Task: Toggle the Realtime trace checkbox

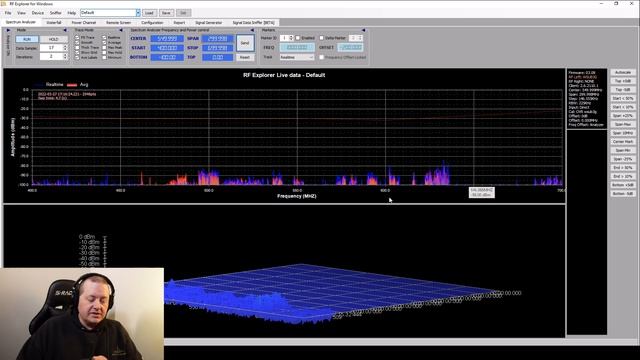Action: pos(104,38)
